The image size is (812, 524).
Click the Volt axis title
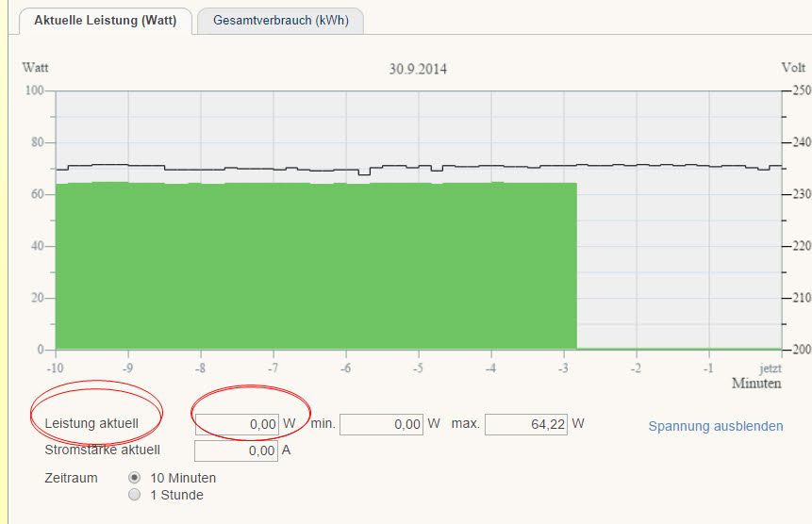click(792, 68)
